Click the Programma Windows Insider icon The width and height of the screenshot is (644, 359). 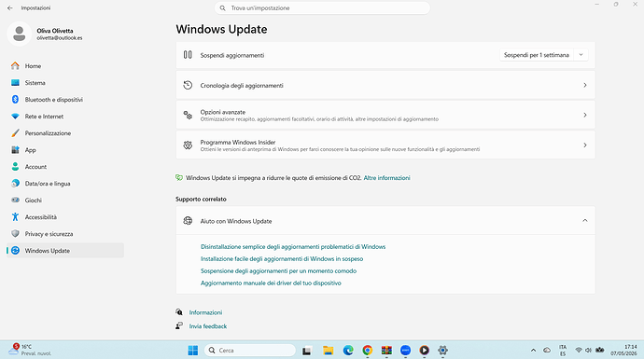pos(188,145)
